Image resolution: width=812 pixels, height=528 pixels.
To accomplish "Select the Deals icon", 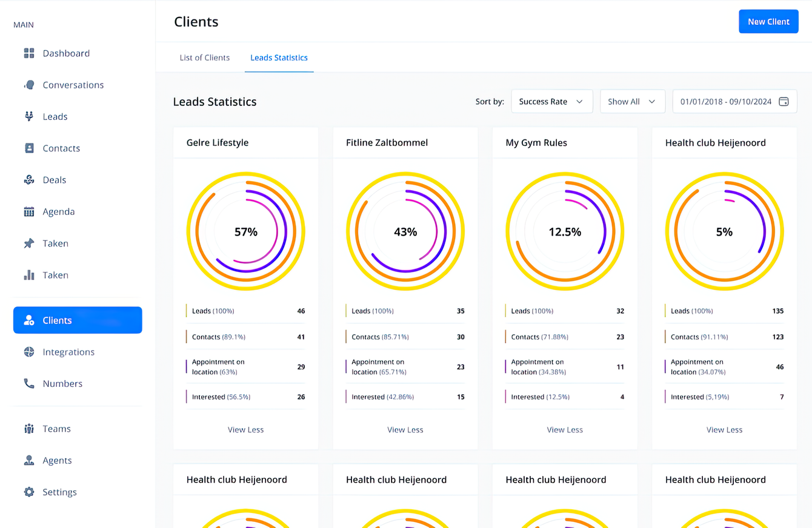I will (28, 180).
